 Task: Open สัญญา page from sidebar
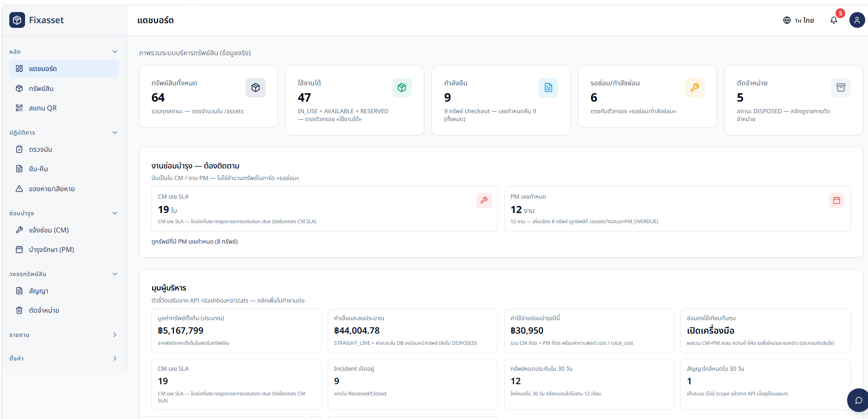[x=64, y=291]
